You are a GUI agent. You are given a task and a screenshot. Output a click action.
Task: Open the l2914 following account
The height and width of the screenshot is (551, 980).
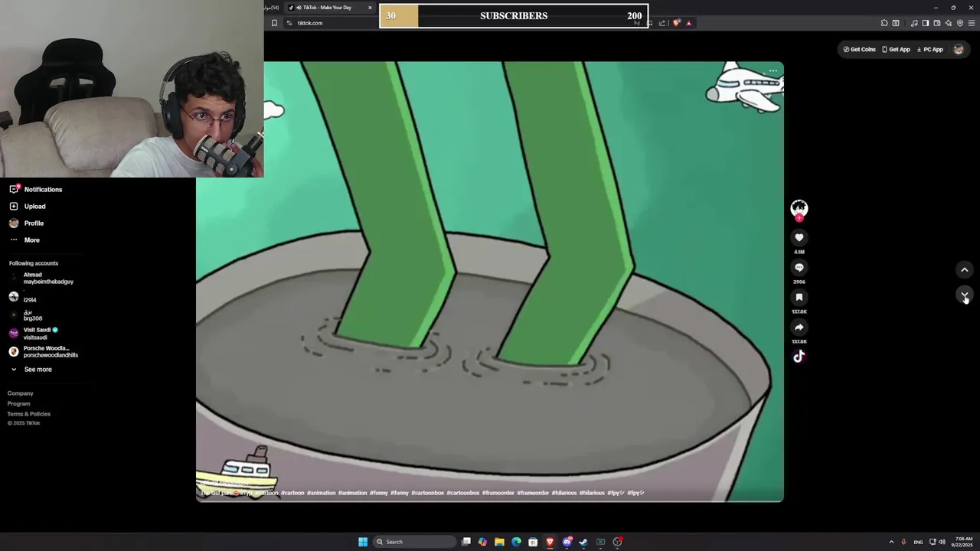[23, 297]
